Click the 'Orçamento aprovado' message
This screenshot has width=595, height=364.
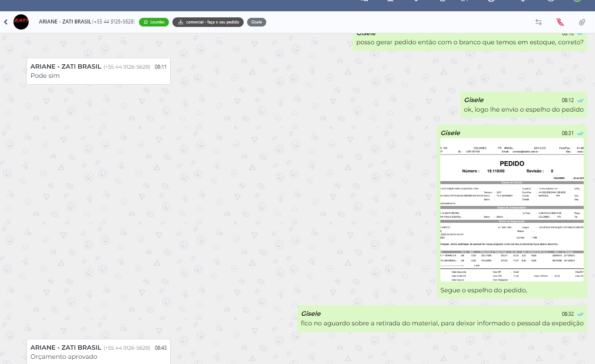pyautogui.click(x=64, y=357)
